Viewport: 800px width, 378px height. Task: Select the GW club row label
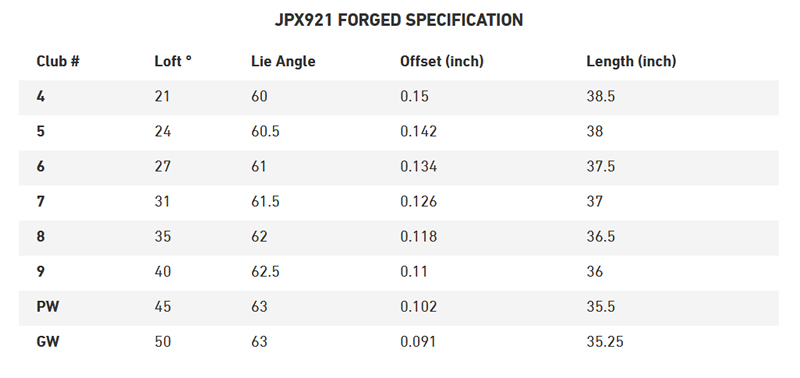[x=47, y=341]
